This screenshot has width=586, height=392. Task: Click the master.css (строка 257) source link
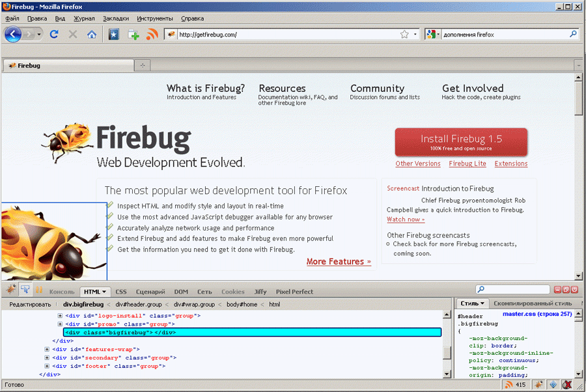[537, 314]
